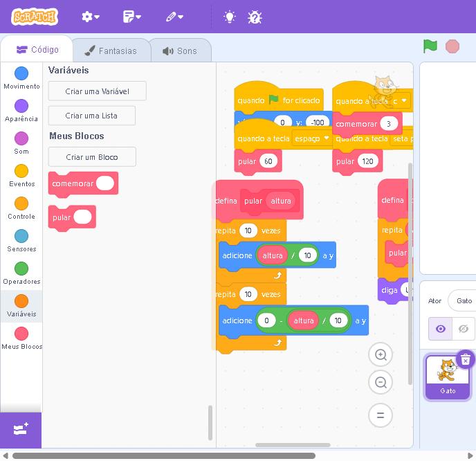Open the 'espaço' key dropdown
The height and width of the screenshot is (461, 476).
point(311,138)
